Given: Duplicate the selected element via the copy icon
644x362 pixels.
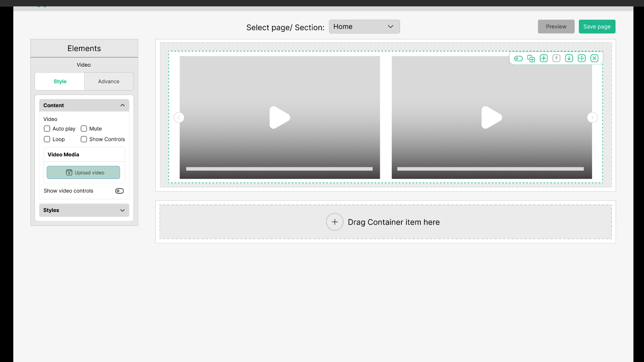Looking at the screenshot, I should click(x=531, y=58).
